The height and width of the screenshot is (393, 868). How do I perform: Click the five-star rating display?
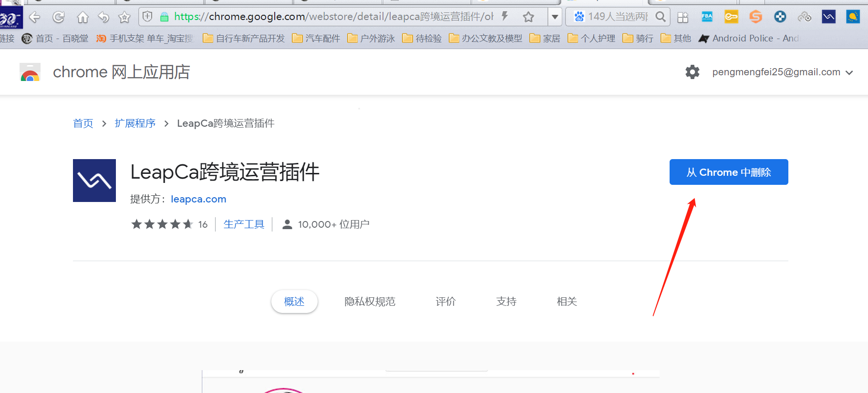162,224
